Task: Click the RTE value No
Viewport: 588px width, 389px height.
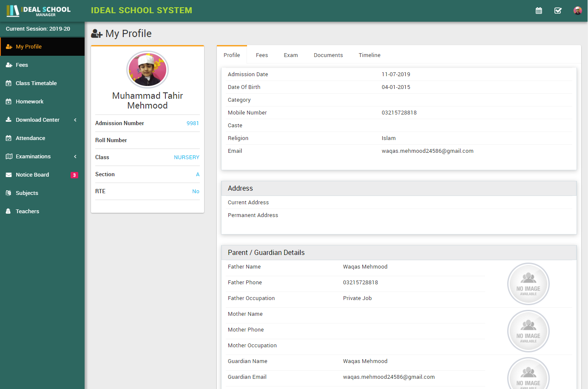Action: click(196, 192)
